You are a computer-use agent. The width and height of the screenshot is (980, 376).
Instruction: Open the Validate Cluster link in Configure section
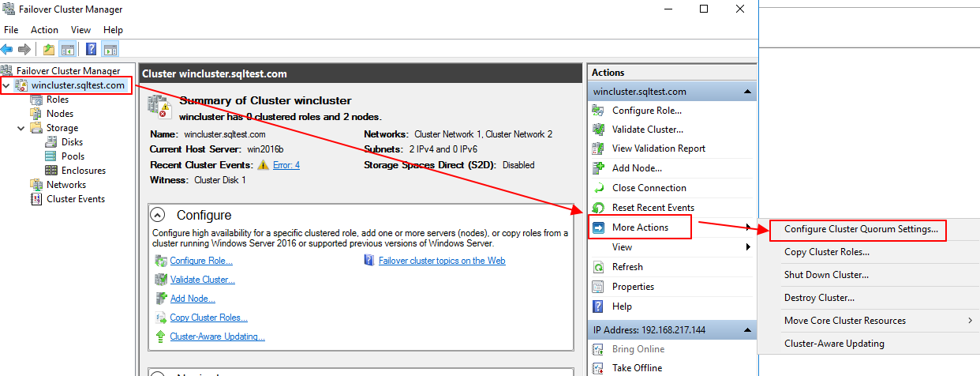(x=202, y=280)
